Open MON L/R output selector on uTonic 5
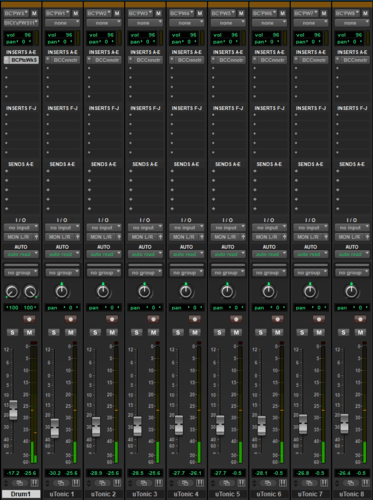This screenshot has width=373, height=500. [225, 237]
